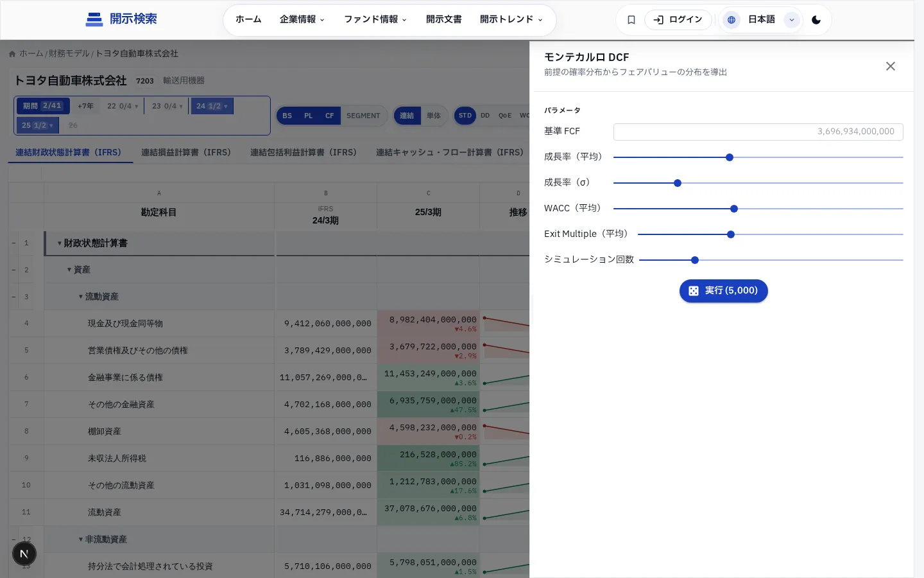The height and width of the screenshot is (578, 924).
Task: Click the minus icon beside row 1
Action: pyautogui.click(x=13, y=243)
